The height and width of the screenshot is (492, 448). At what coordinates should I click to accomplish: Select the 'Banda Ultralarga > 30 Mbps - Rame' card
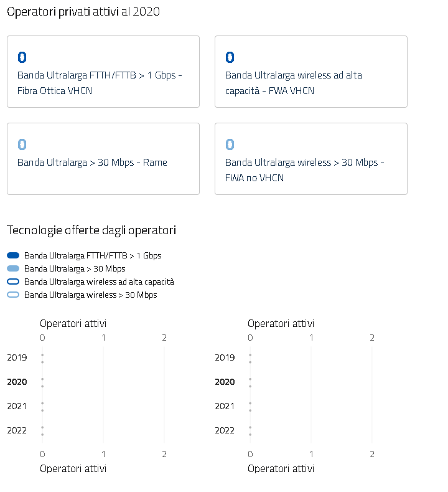(x=103, y=159)
